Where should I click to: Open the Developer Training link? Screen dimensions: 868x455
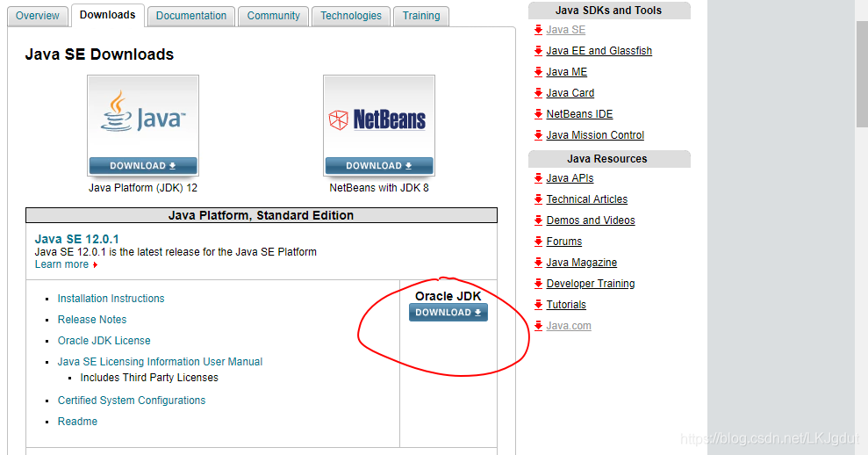point(591,284)
